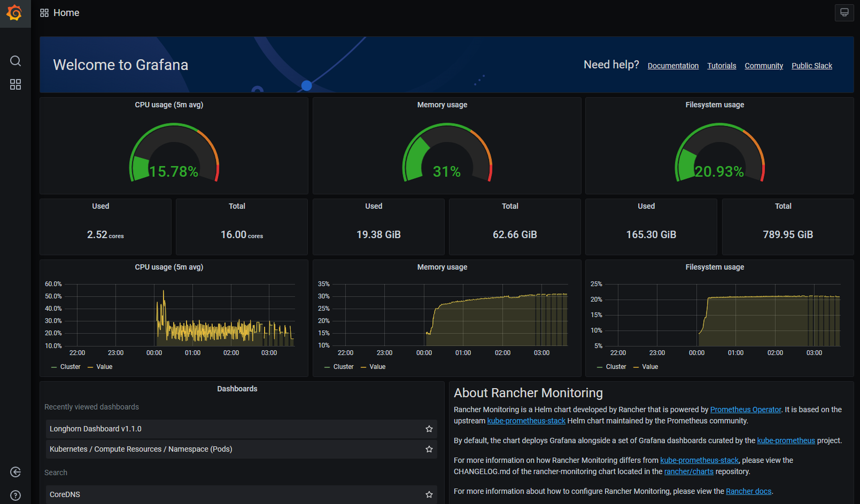Click the 15.78% CPU gauge
The image size is (860, 504).
click(x=174, y=153)
